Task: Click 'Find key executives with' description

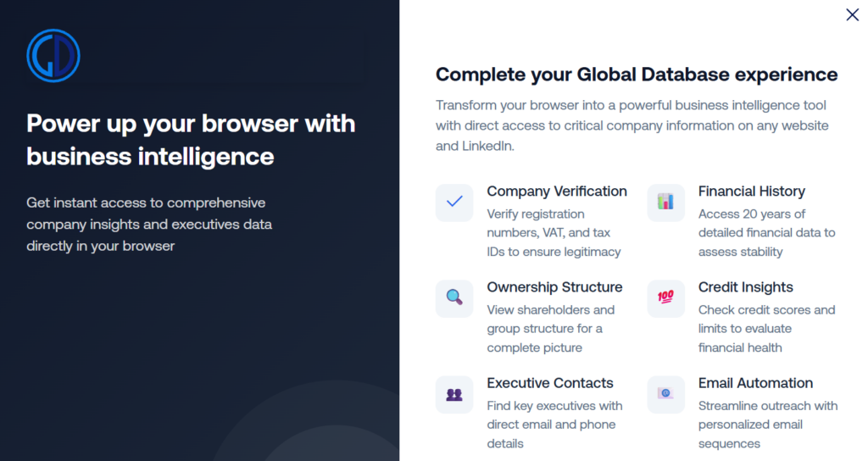Action: pyautogui.click(x=554, y=425)
